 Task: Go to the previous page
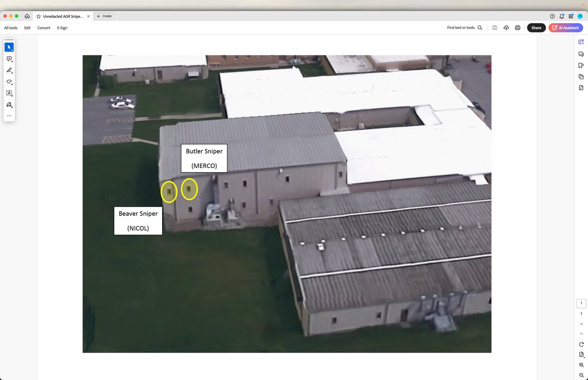click(581, 324)
